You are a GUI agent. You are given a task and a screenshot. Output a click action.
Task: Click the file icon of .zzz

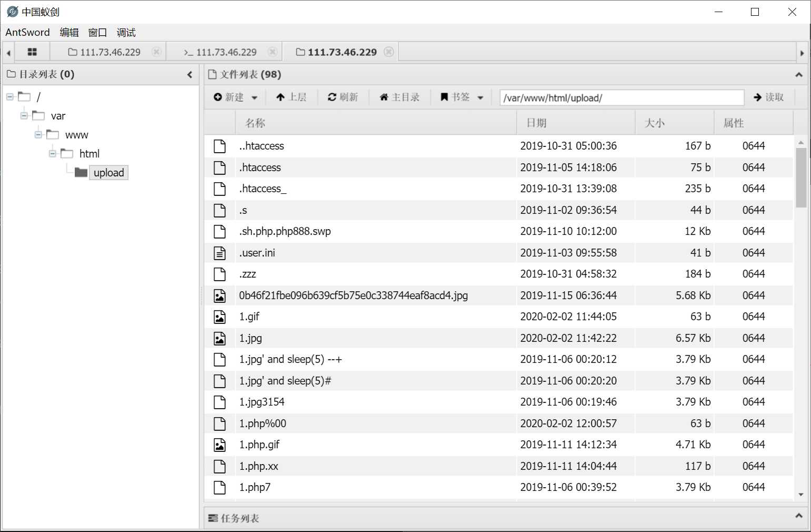[x=220, y=274]
